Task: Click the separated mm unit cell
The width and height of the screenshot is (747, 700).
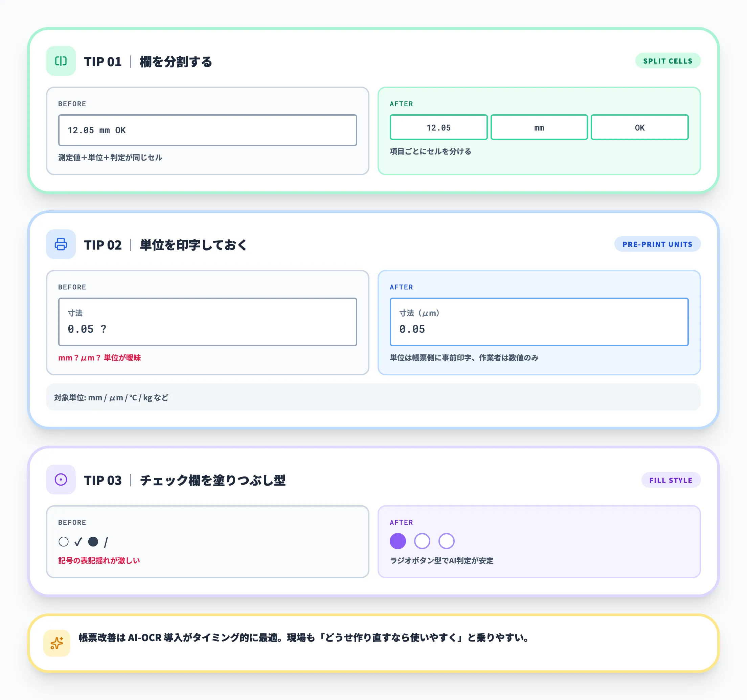Action: [539, 127]
